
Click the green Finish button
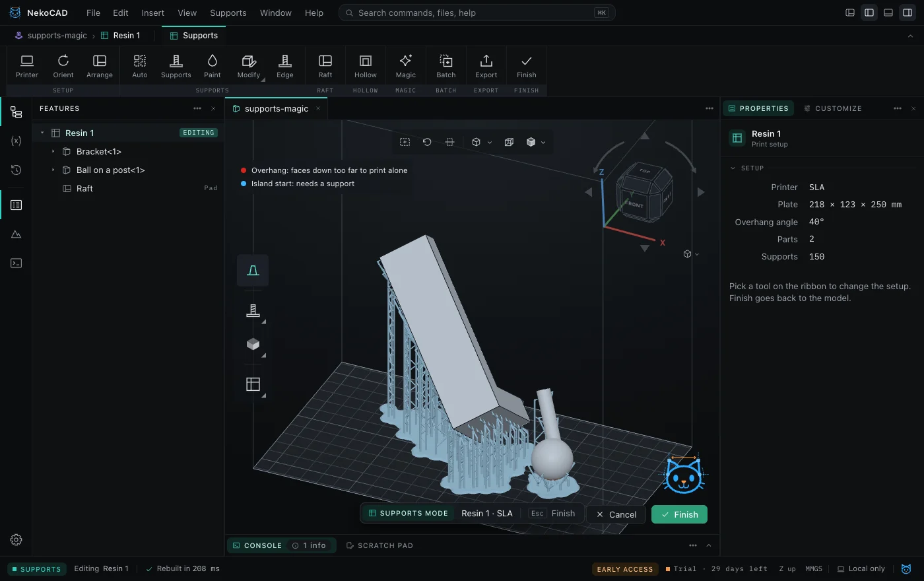[x=679, y=514]
